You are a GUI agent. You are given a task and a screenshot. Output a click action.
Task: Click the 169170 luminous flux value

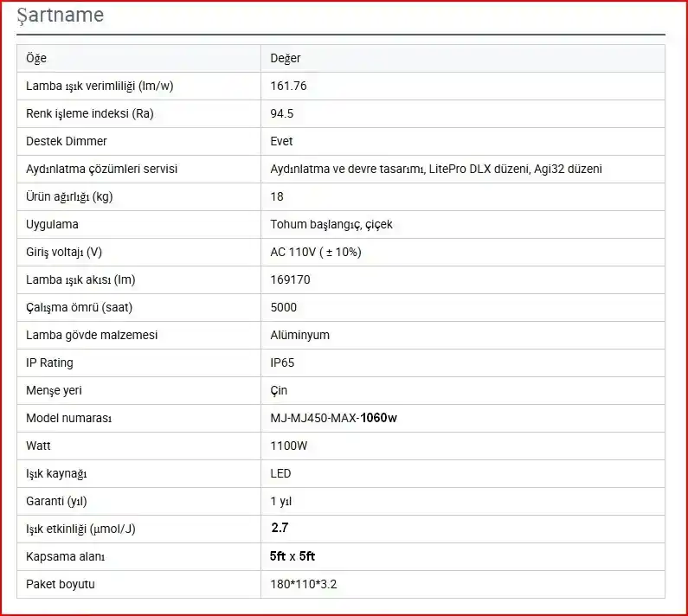(290, 279)
